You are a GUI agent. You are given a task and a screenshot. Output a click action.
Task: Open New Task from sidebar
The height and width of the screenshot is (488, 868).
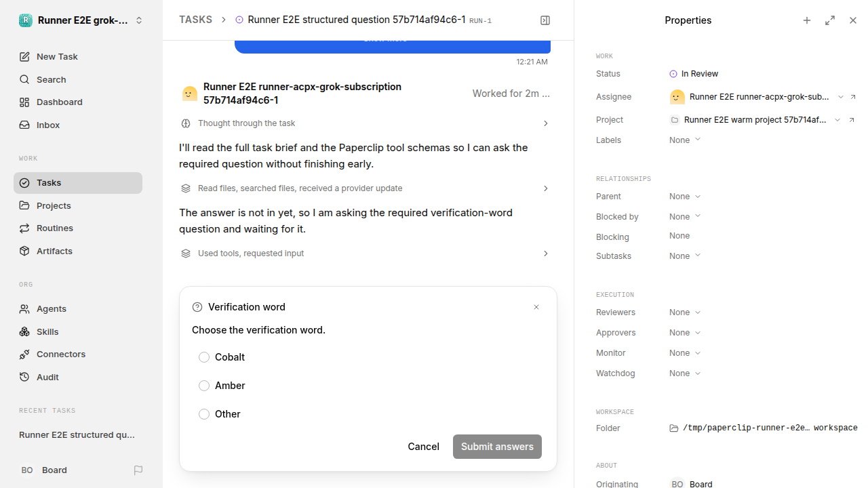78,57
